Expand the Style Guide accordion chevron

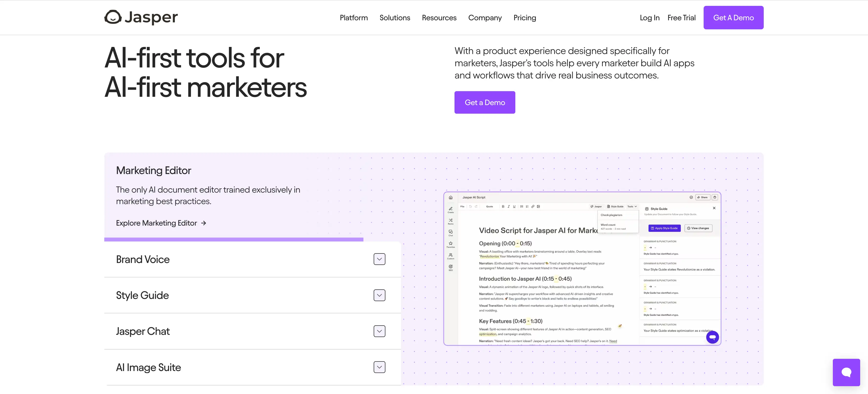[379, 295]
